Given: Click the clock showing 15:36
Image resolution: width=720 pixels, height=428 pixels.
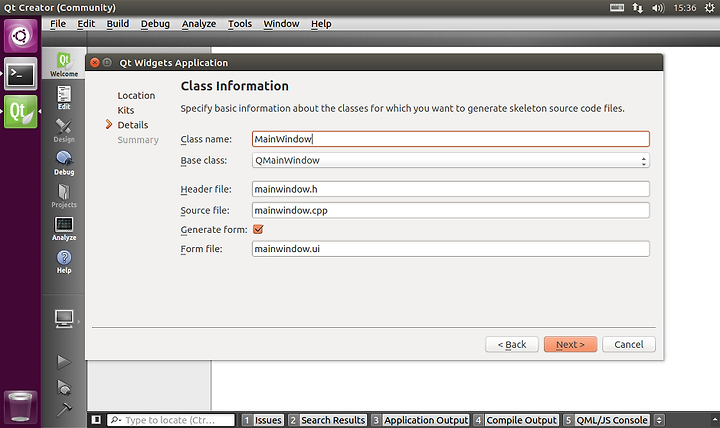Looking at the screenshot, I should click(685, 8).
